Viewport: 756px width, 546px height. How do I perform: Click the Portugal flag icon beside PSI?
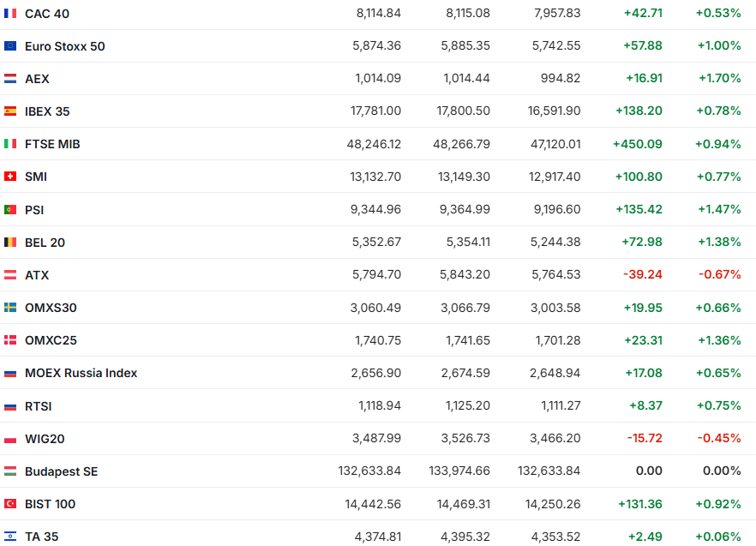10,210
